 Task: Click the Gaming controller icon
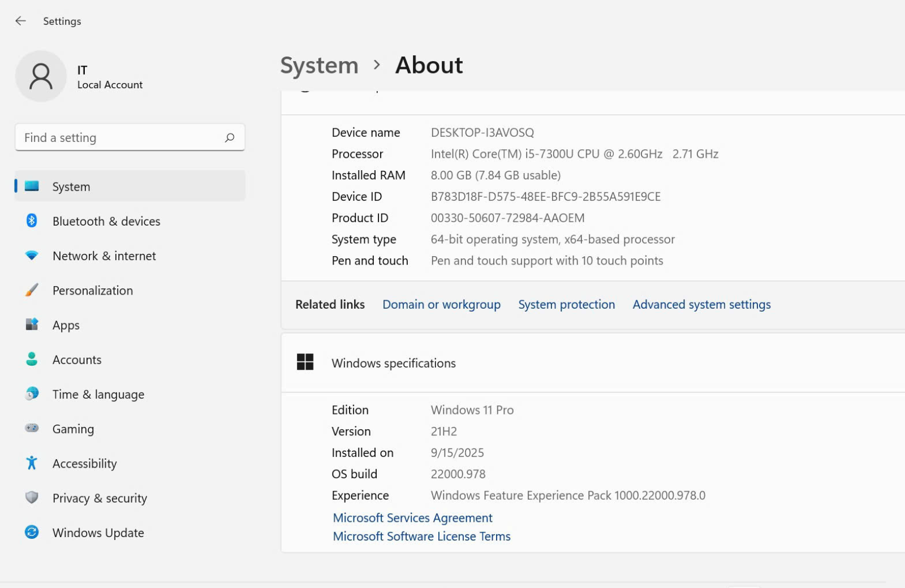tap(32, 429)
